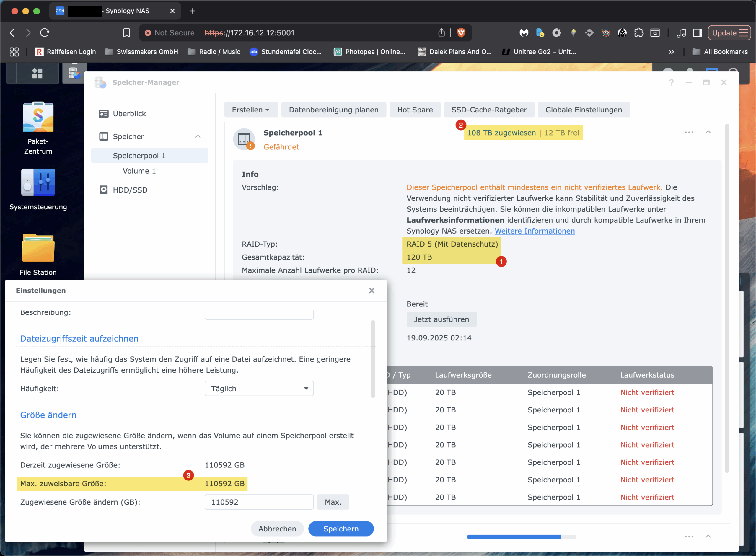Image resolution: width=756 pixels, height=556 pixels.
Task: Click the DSM main menu grid icon
Action: [x=37, y=73]
